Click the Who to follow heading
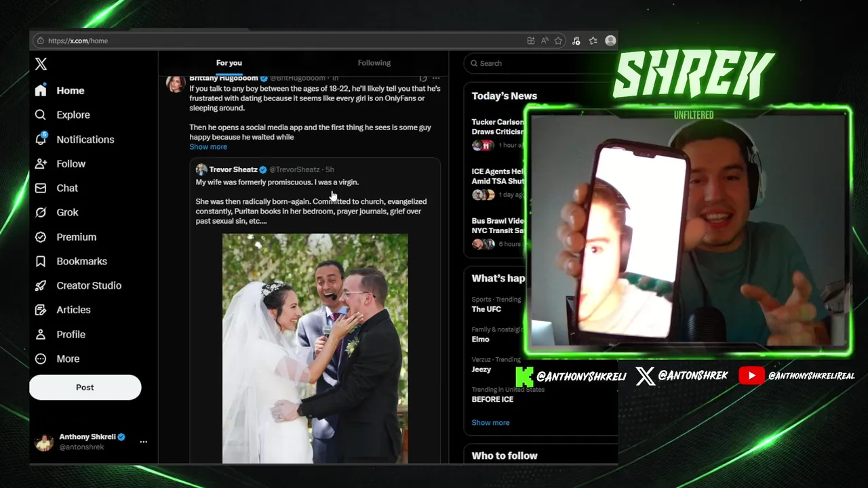 tap(505, 455)
